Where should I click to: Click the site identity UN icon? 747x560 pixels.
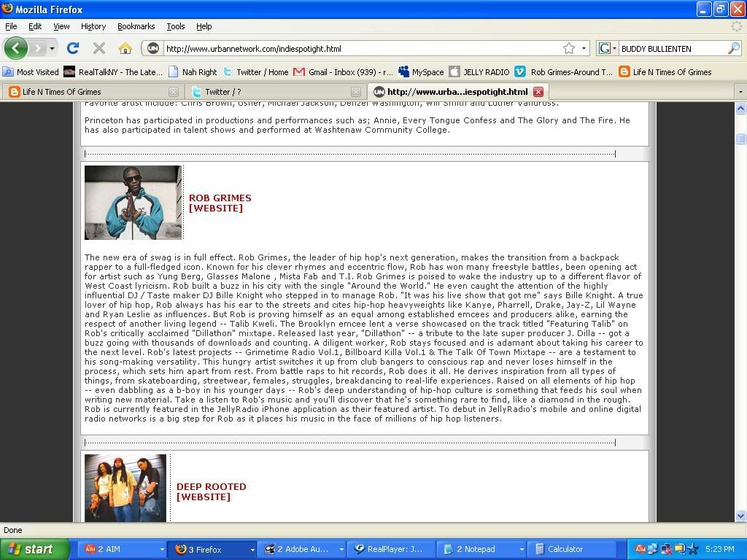coord(152,48)
